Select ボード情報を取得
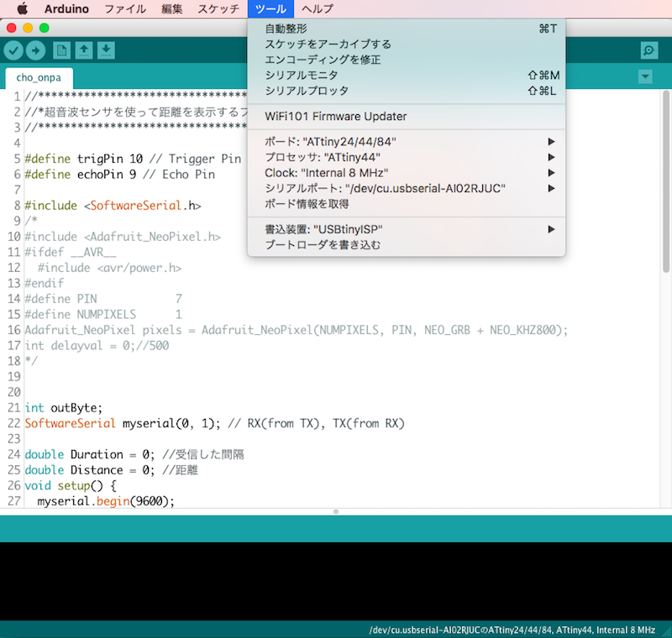The width and height of the screenshot is (672, 638). [x=407, y=204]
